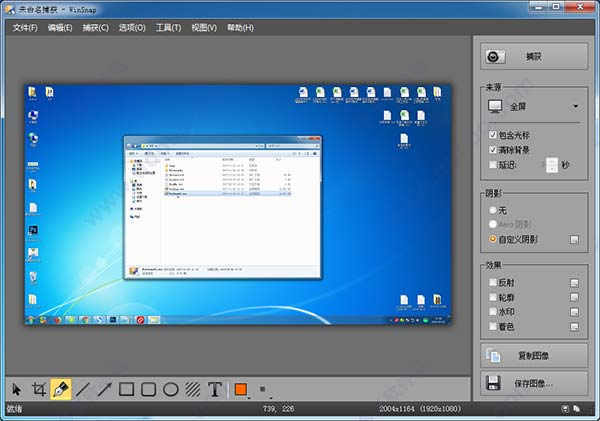
Task: Enable the 水印 watermark checkbox
Action: [x=493, y=312]
